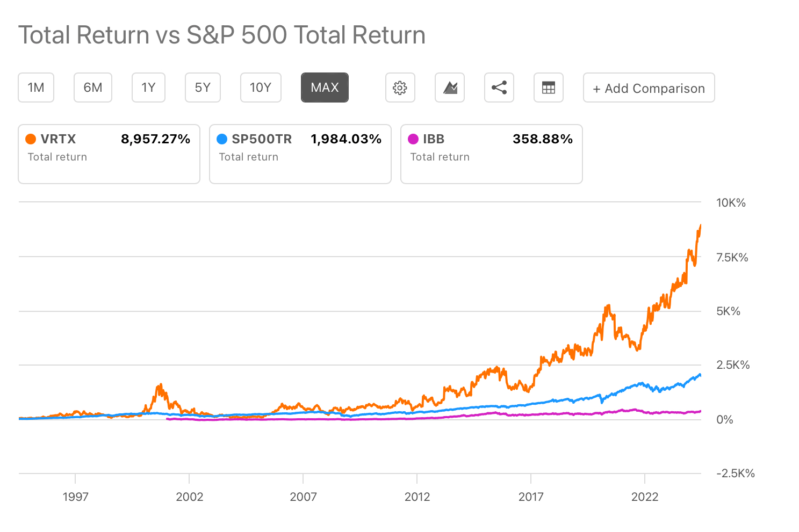Switch to 6M time range
Screen dimensions: 799x532
[x=93, y=88]
